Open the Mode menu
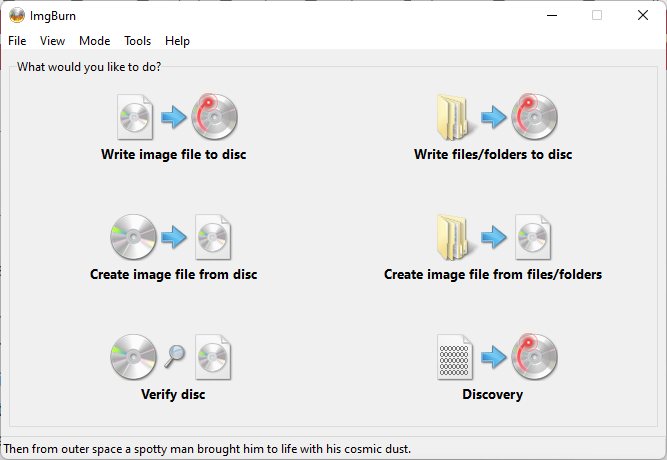Screen dimensions: 667x460 [94, 41]
